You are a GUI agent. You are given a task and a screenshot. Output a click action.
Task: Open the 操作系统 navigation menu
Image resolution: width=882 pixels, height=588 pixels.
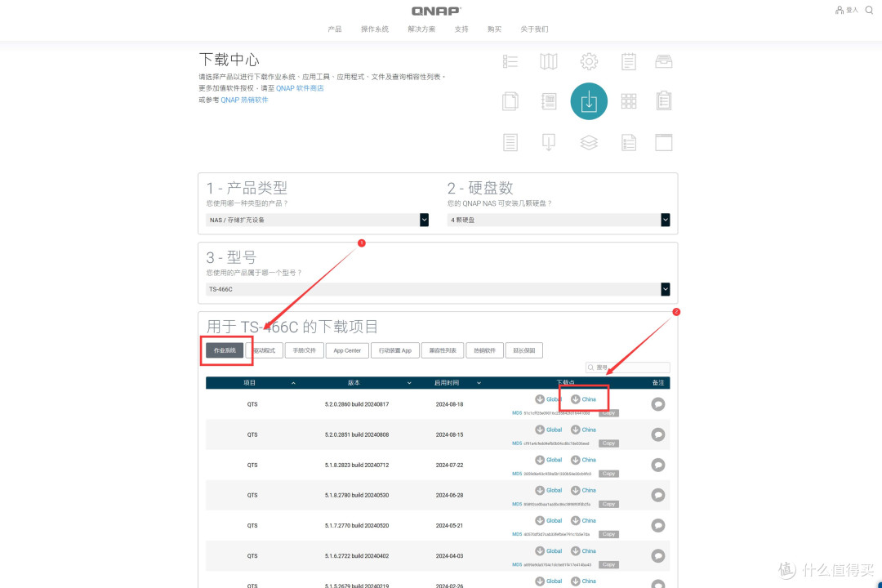[x=375, y=29]
